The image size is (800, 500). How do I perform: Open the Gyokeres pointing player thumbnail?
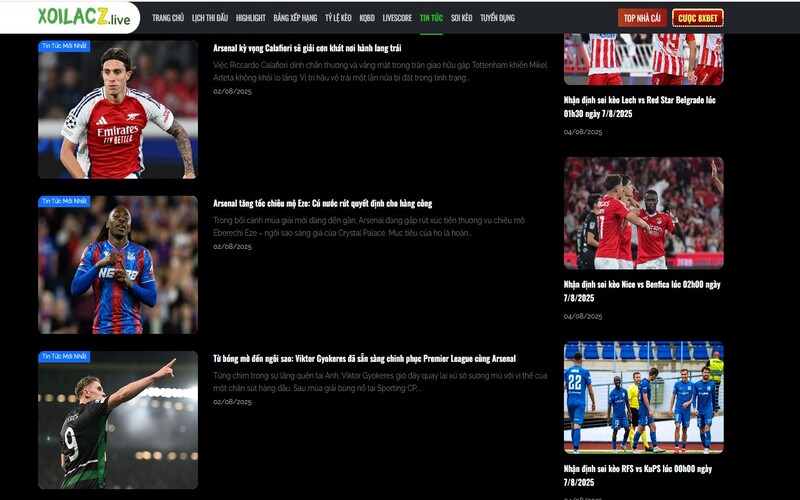(x=118, y=420)
